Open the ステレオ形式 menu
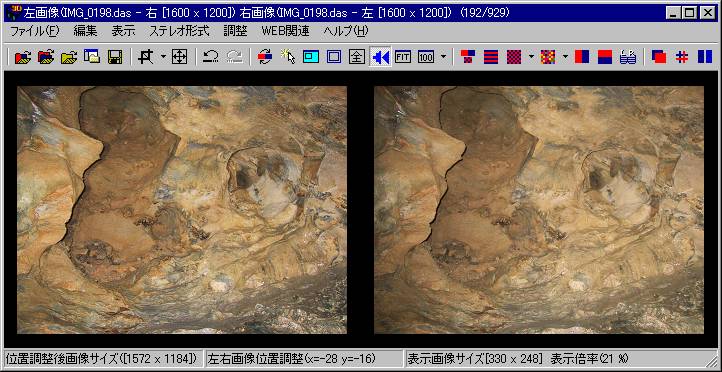This screenshot has width=722, height=372. coord(180,31)
